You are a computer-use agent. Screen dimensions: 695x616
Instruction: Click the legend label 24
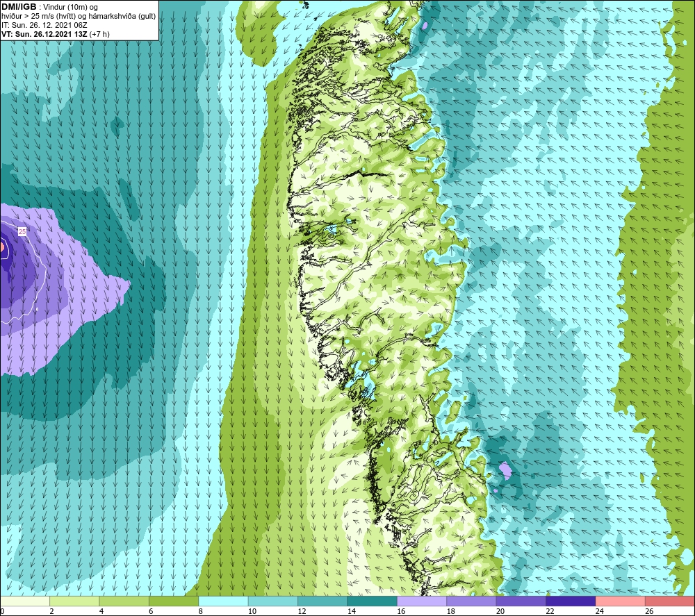click(600, 611)
